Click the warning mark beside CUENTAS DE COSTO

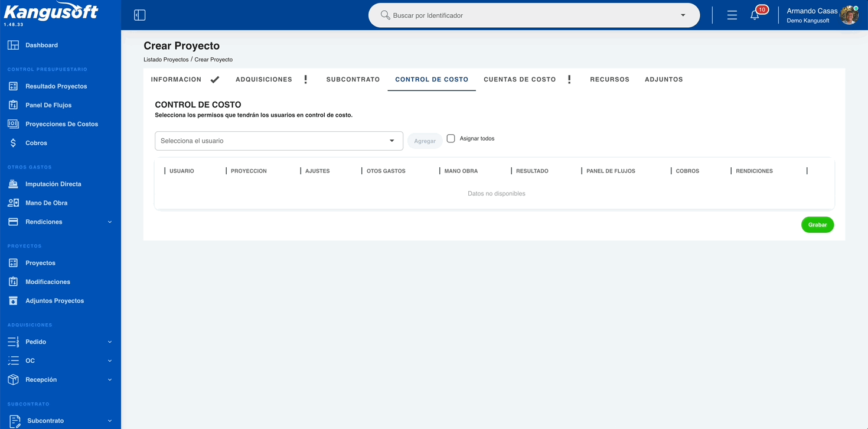point(569,79)
